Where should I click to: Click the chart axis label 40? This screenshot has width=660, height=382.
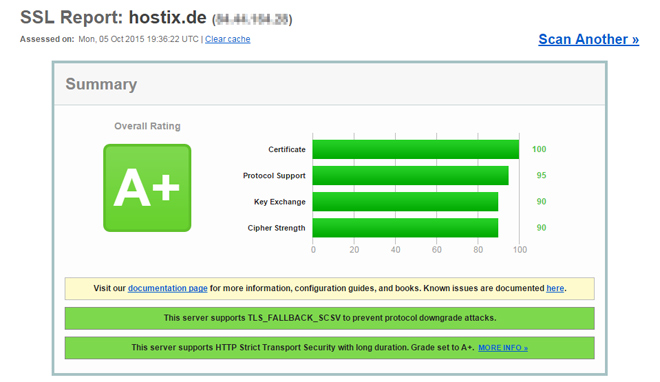[x=395, y=249]
